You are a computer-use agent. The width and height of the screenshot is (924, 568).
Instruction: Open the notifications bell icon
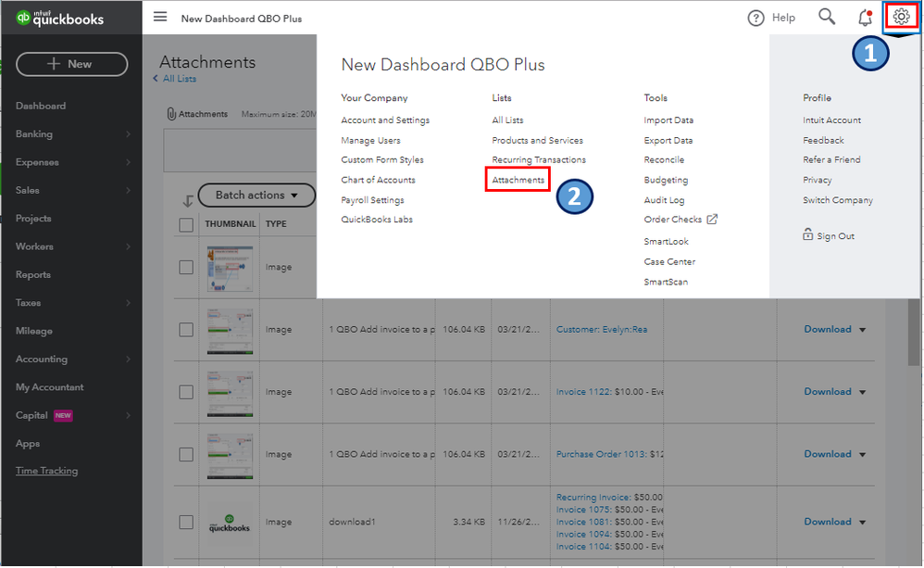pos(865,17)
